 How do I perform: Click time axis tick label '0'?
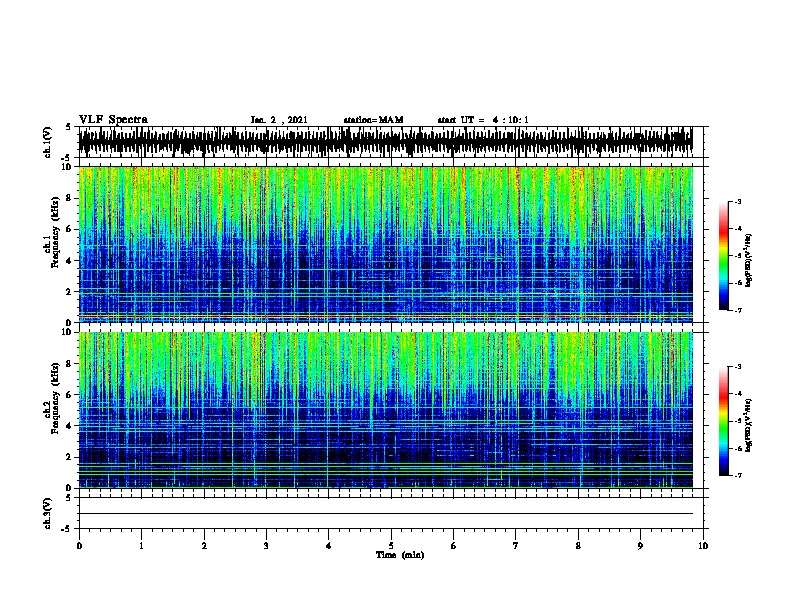tap(79, 545)
